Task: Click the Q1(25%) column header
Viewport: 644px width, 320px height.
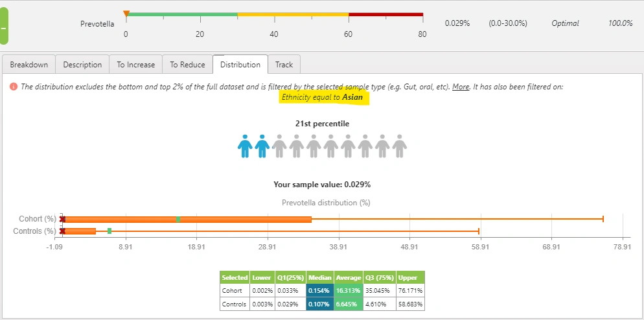Action: (x=290, y=278)
